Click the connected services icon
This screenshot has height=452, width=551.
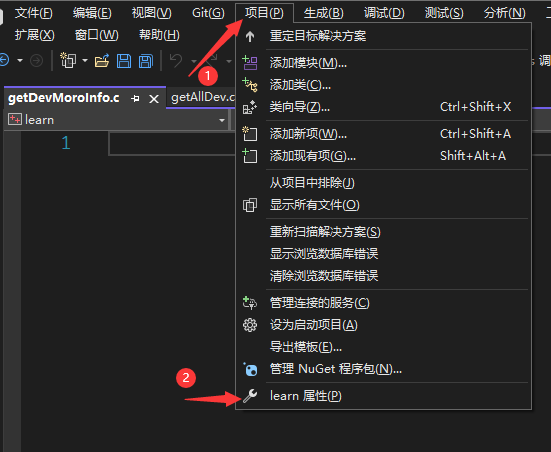tap(250, 303)
